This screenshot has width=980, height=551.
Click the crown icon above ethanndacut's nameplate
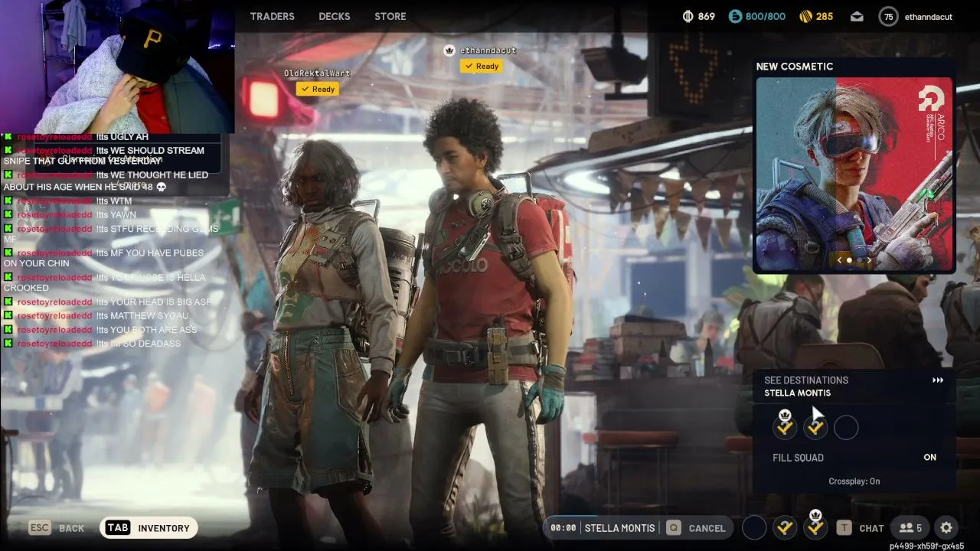pyautogui.click(x=449, y=51)
